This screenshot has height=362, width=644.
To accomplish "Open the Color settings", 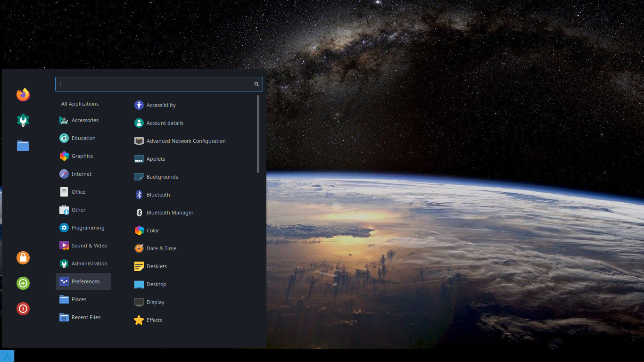I will point(152,230).
